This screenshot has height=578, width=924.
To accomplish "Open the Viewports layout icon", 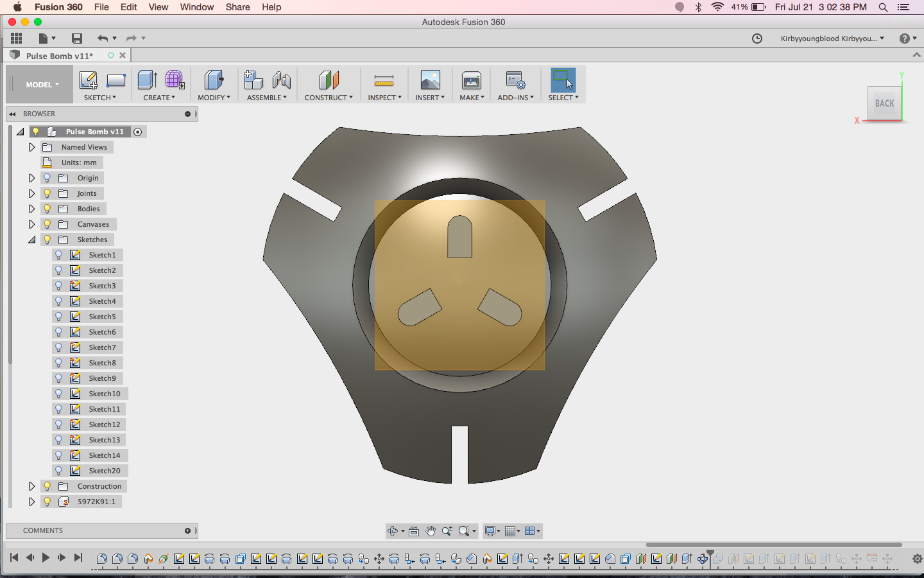I will [x=530, y=531].
